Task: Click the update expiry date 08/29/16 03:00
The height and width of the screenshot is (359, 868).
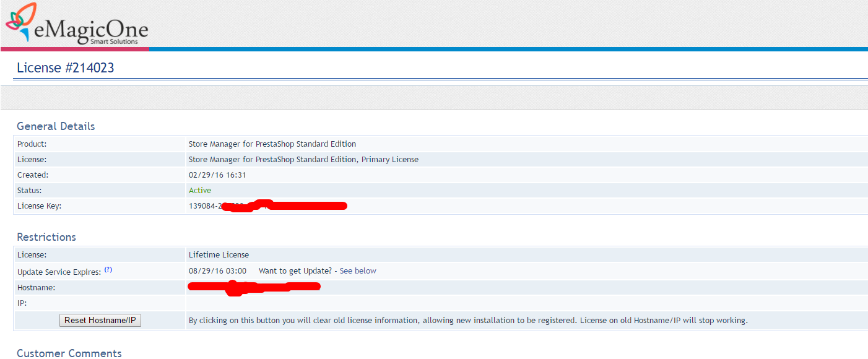Action: [x=217, y=271]
